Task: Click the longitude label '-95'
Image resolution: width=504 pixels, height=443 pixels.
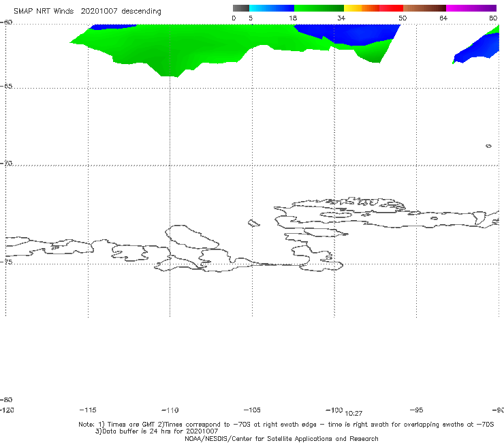Action: (417, 410)
